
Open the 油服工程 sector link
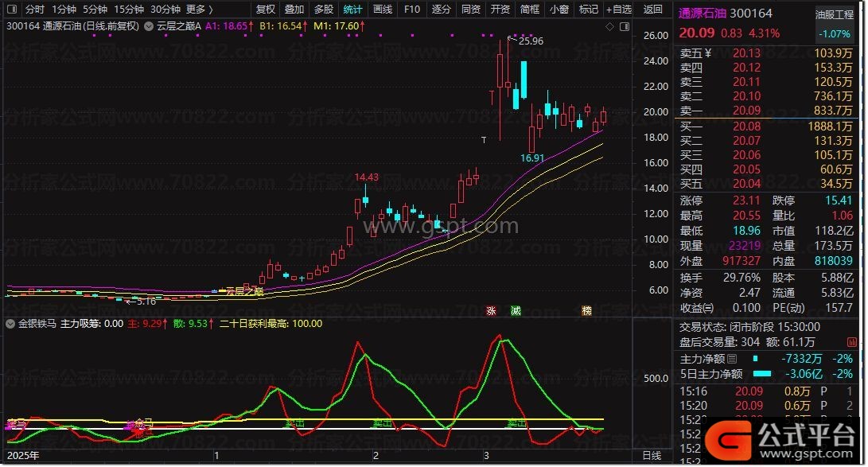[x=834, y=14]
